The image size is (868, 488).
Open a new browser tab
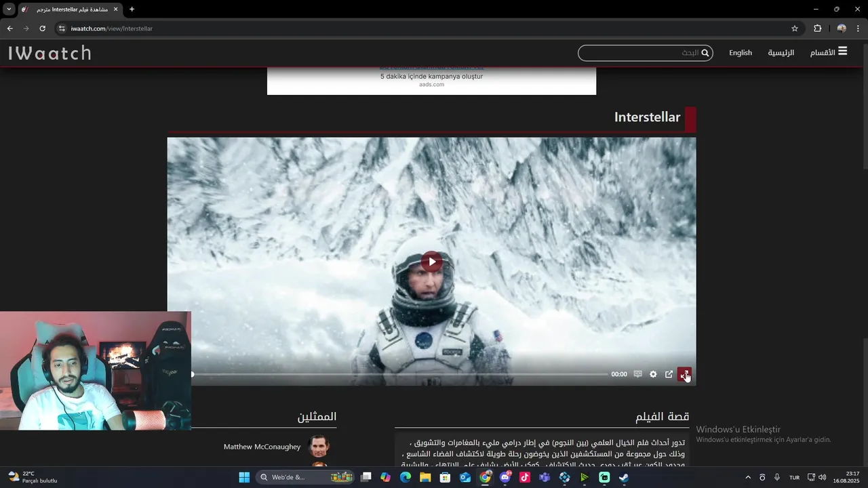click(132, 9)
